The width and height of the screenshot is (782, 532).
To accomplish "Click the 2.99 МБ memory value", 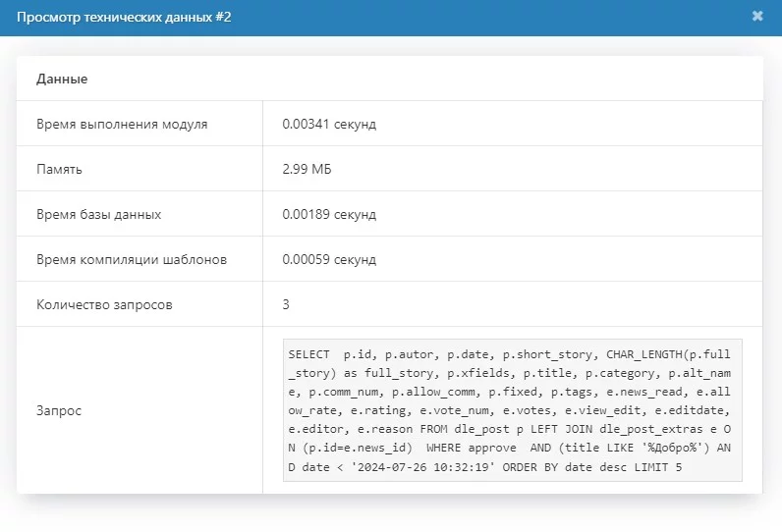I will coord(307,170).
